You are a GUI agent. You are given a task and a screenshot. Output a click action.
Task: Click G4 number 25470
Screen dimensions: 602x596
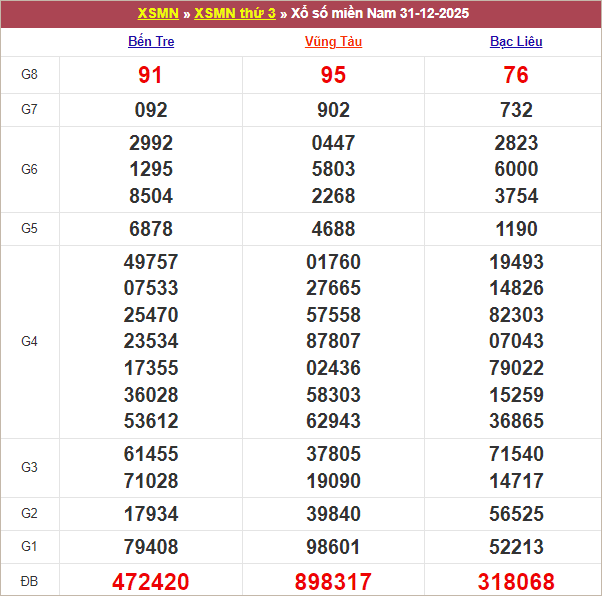click(x=151, y=315)
